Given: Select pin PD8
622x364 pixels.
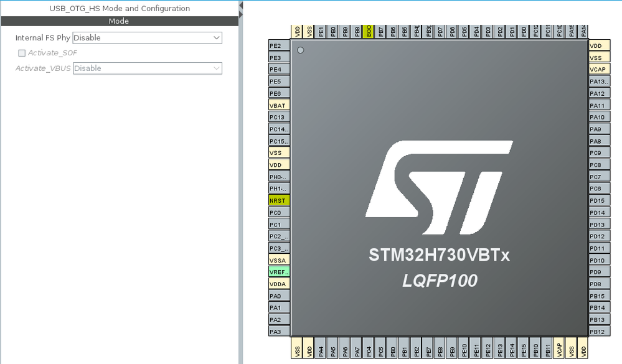Looking at the screenshot, I should coord(600,284).
